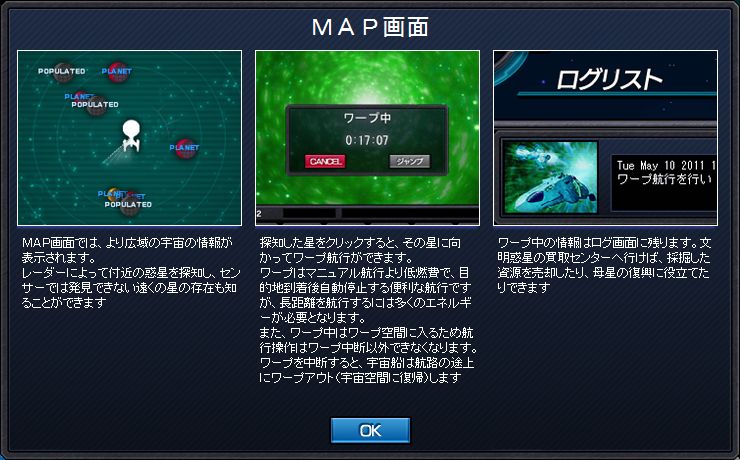The width and height of the screenshot is (740, 460).
Task: Click the ログリスト screenshot image
Action: coord(605,138)
